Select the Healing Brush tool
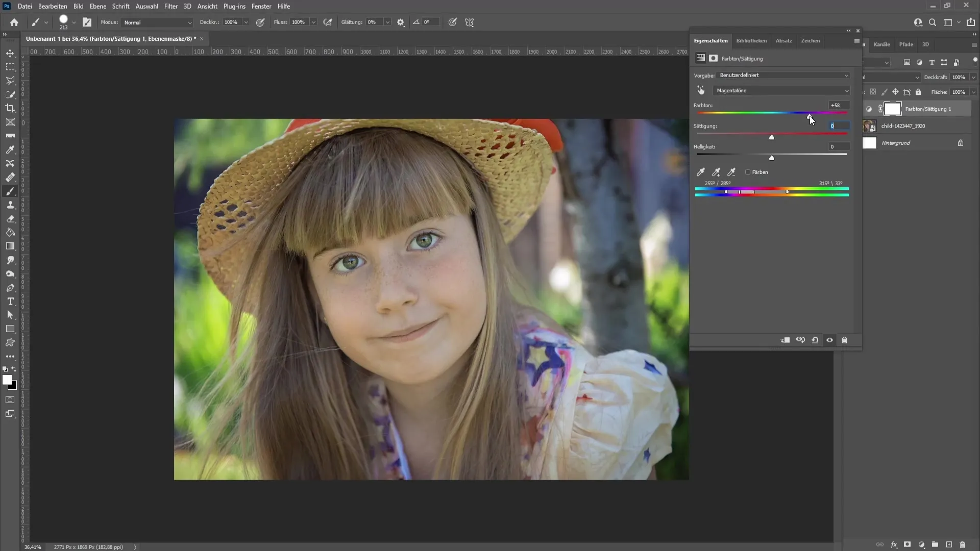This screenshot has width=980, height=551. (x=10, y=177)
